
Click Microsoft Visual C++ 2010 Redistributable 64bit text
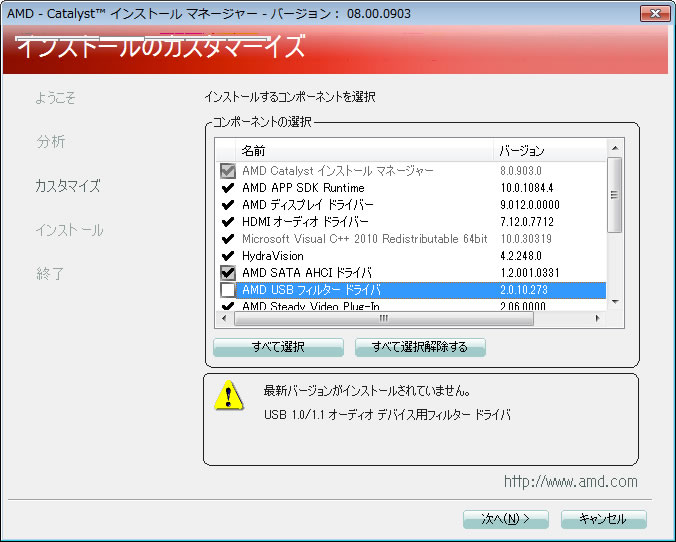(x=364, y=239)
